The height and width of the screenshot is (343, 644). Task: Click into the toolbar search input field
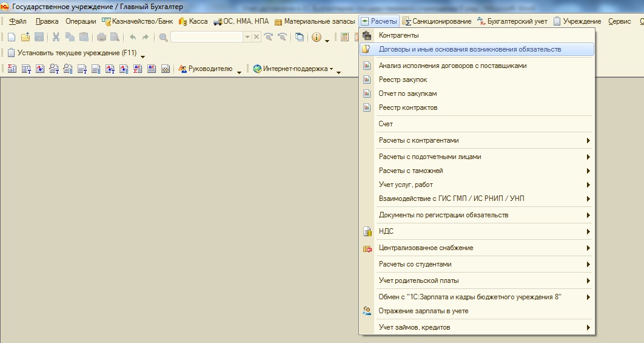point(207,37)
